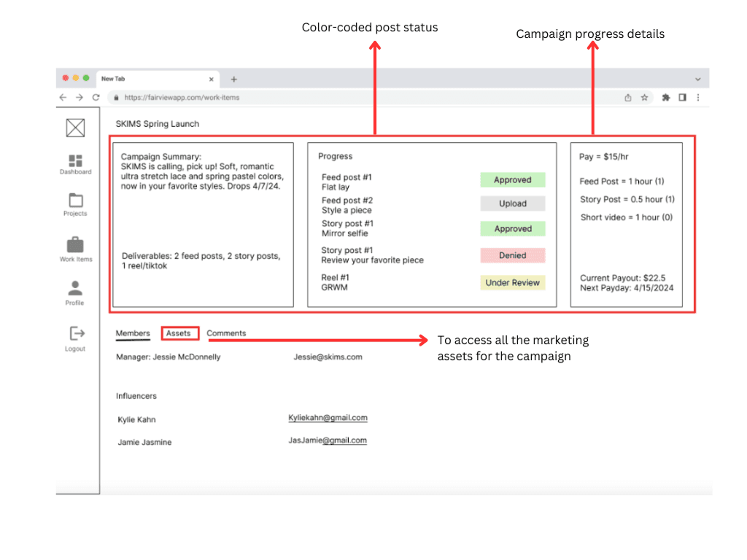747x560 pixels.
Task: Click the influencer name Jamie Jasmine
Action: (x=144, y=443)
